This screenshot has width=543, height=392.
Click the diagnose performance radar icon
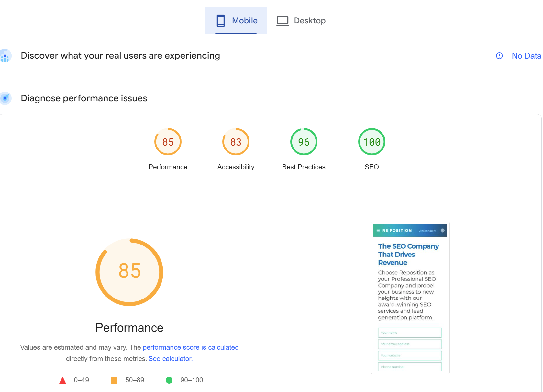coord(5,98)
